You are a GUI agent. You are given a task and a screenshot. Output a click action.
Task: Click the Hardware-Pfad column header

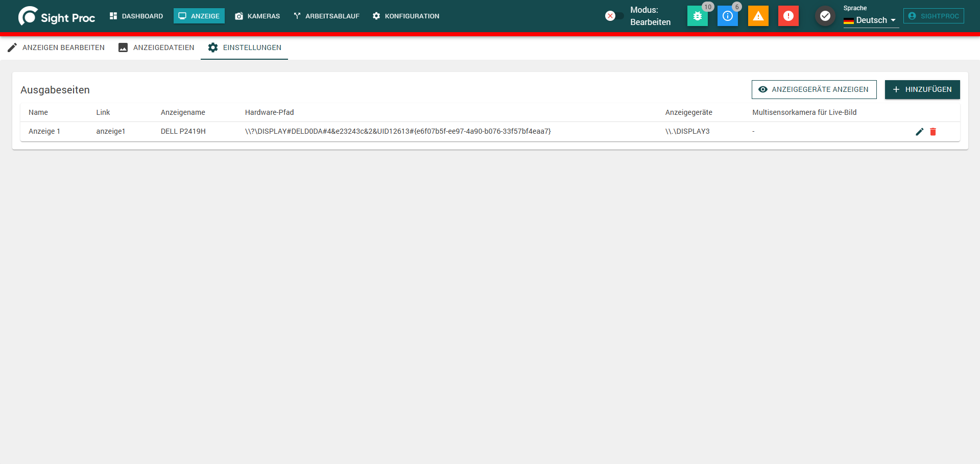click(270, 112)
